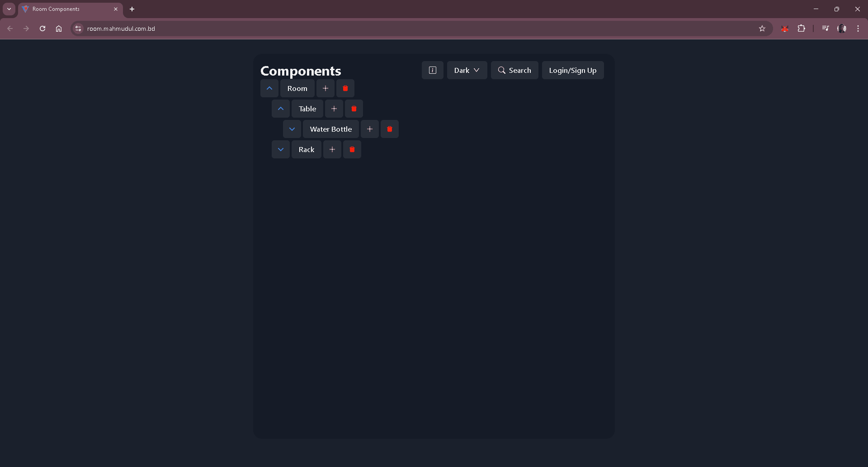The image size is (868, 467).
Task: Delete the Rack component
Action: (352, 149)
